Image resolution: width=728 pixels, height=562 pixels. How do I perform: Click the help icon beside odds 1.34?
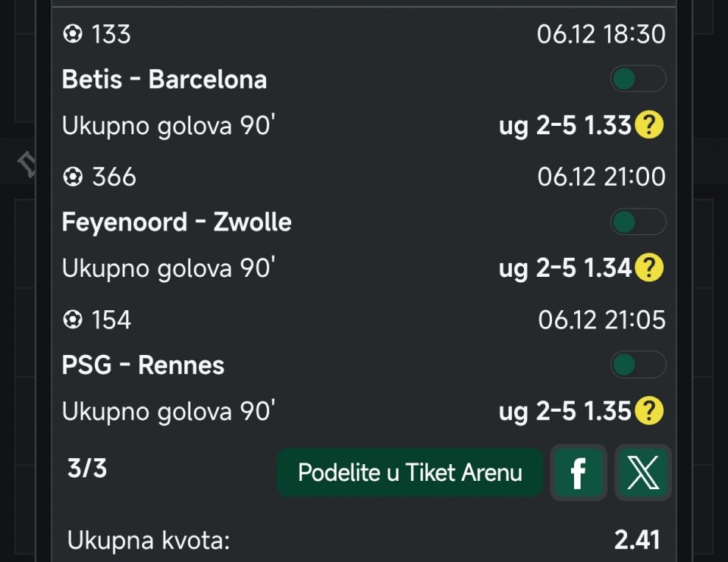point(648,268)
